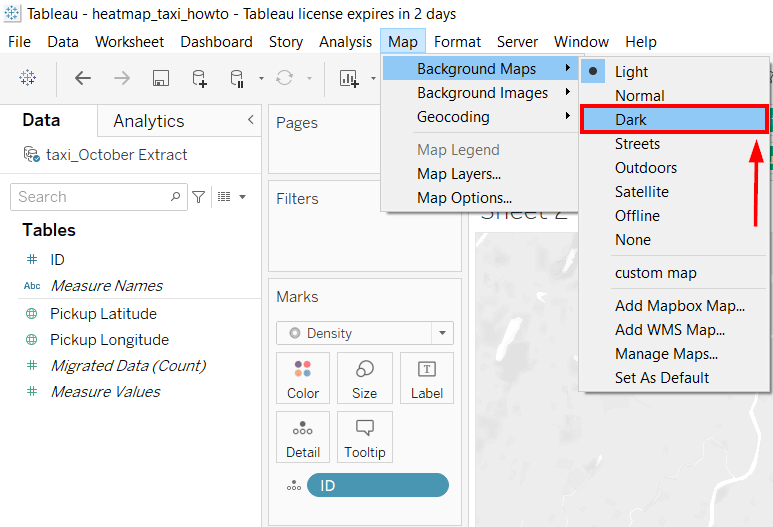Viewport: 773px width, 527px height.
Task: Click the search magnifier icon in Data pane
Action: click(175, 197)
